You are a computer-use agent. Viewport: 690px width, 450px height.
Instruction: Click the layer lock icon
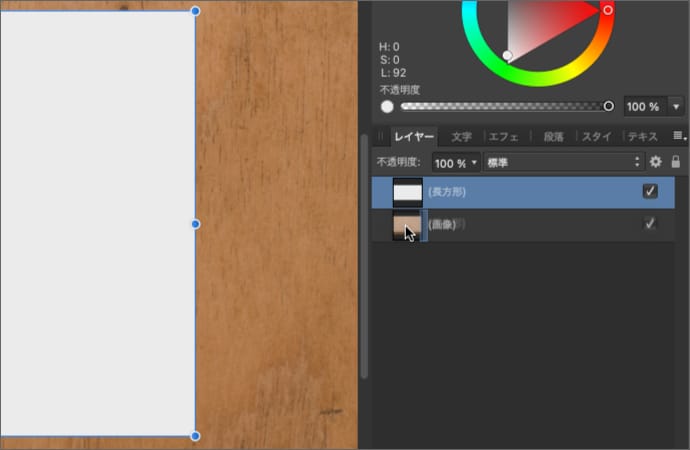[676, 162]
